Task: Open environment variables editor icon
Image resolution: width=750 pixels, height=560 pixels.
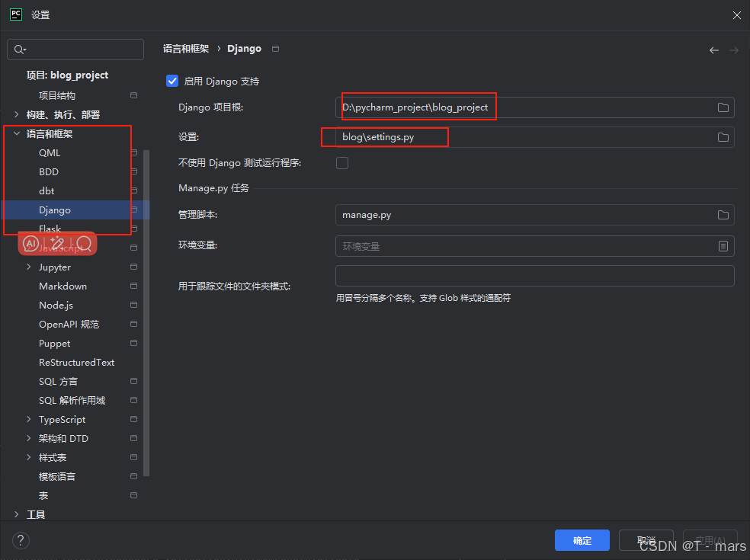Action: [x=723, y=246]
